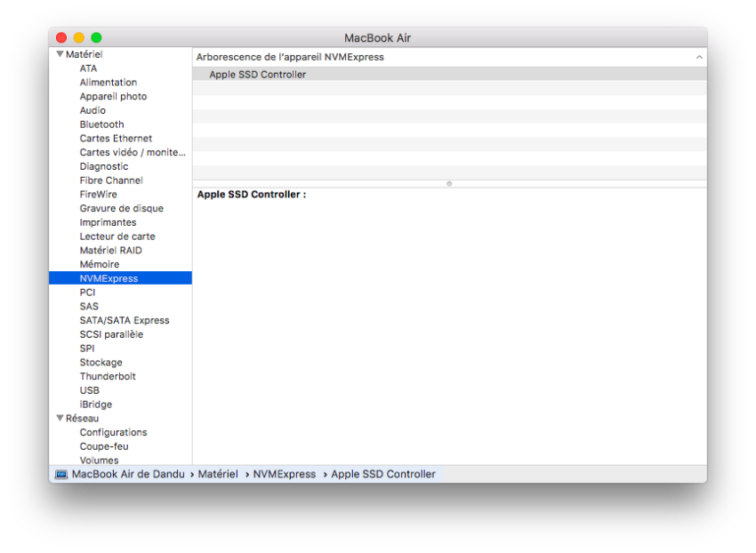Toggle sort order of Arborescence column
The width and height of the screenshot is (756, 553).
698,57
